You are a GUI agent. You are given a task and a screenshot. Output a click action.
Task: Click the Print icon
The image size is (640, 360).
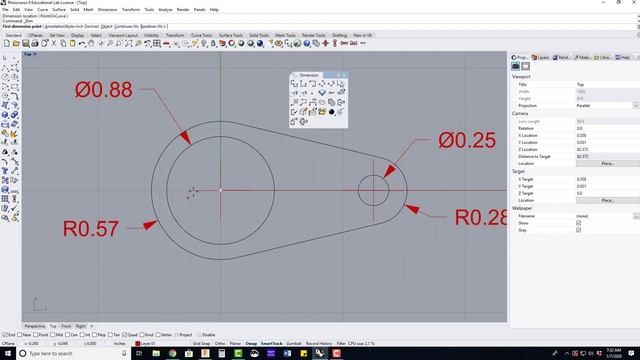pyautogui.click(x=35, y=43)
